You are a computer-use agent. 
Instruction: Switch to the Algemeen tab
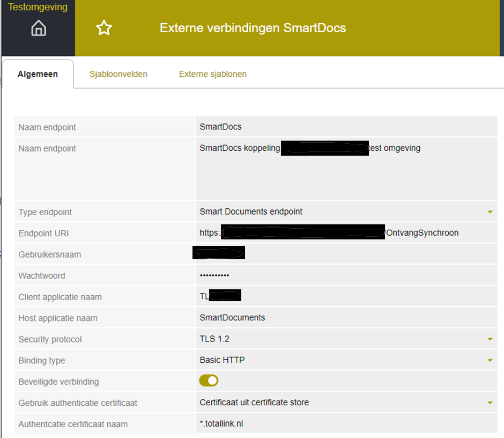point(38,74)
